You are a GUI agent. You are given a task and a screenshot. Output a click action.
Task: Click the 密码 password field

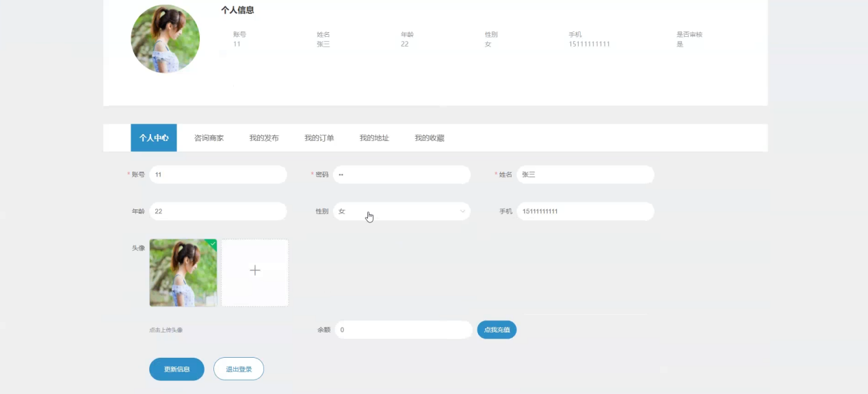(402, 174)
